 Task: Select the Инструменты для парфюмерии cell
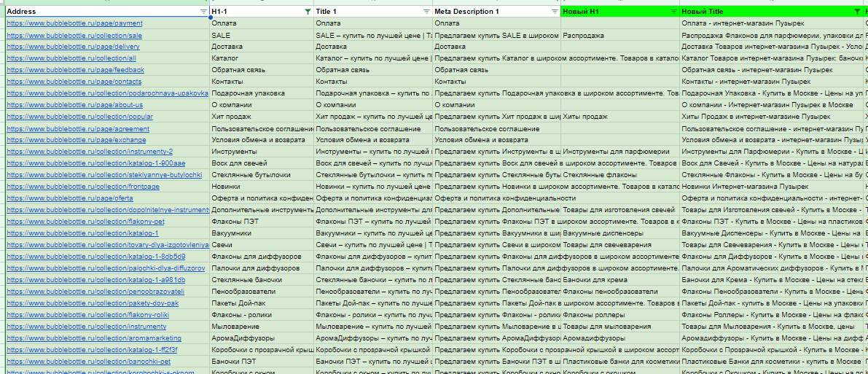[x=620, y=151]
